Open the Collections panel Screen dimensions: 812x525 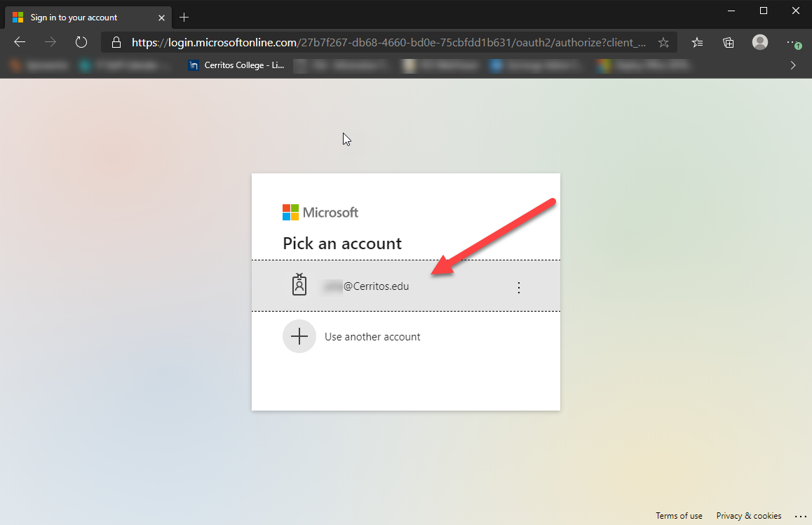click(x=728, y=43)
